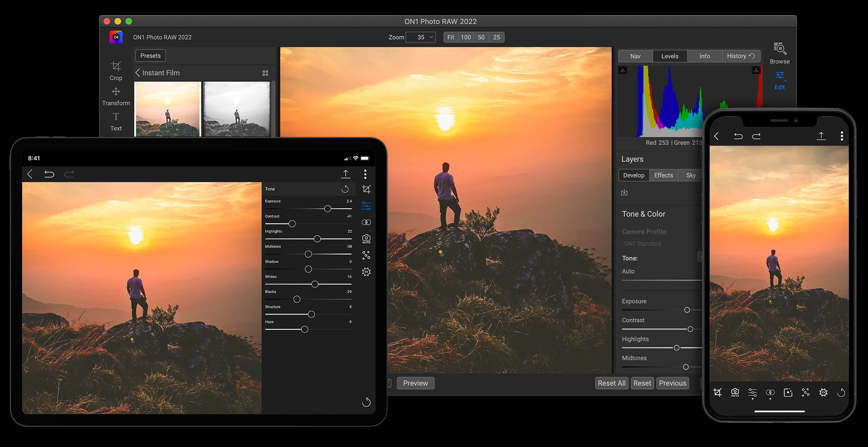Switch to the Effects layer tab

pos(663,175)
